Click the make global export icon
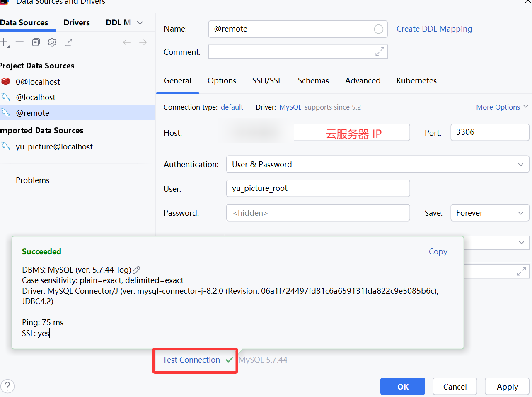 point(68,42)
